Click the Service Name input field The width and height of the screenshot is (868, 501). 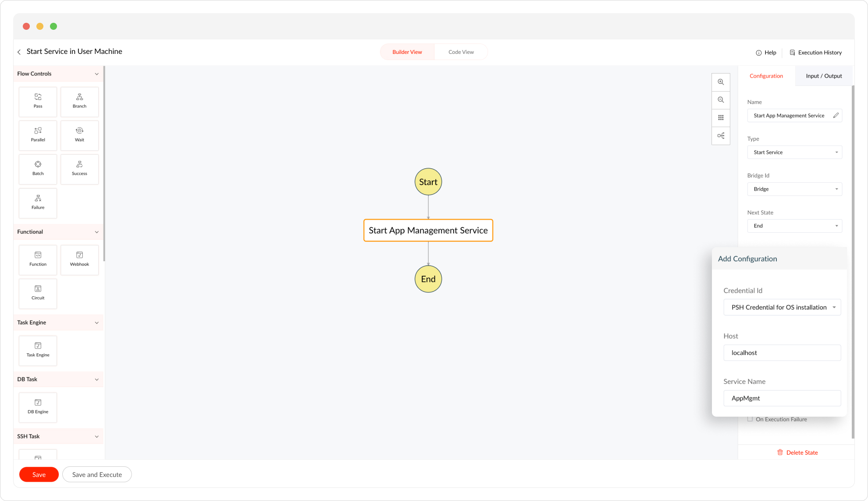pos(782,398)
